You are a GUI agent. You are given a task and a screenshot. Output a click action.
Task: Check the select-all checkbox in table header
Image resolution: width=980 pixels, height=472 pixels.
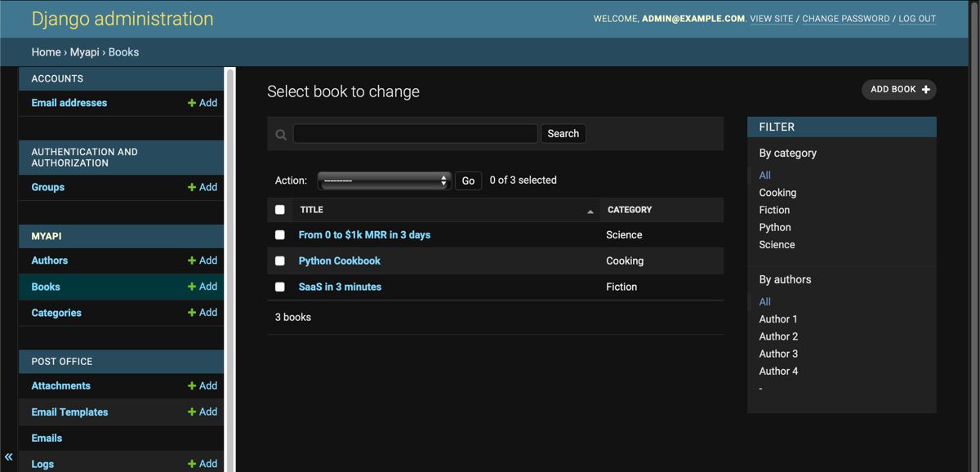[x=280, y=209]
